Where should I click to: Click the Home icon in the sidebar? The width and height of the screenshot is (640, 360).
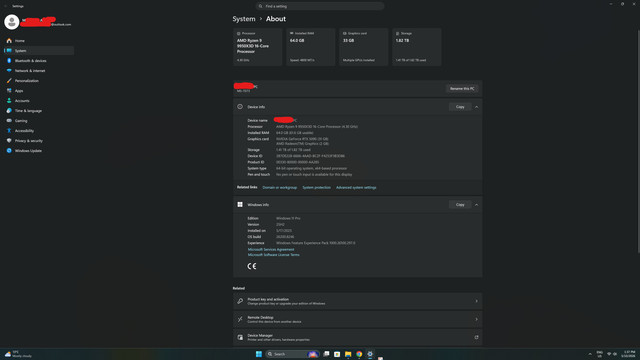click(9, 41)
